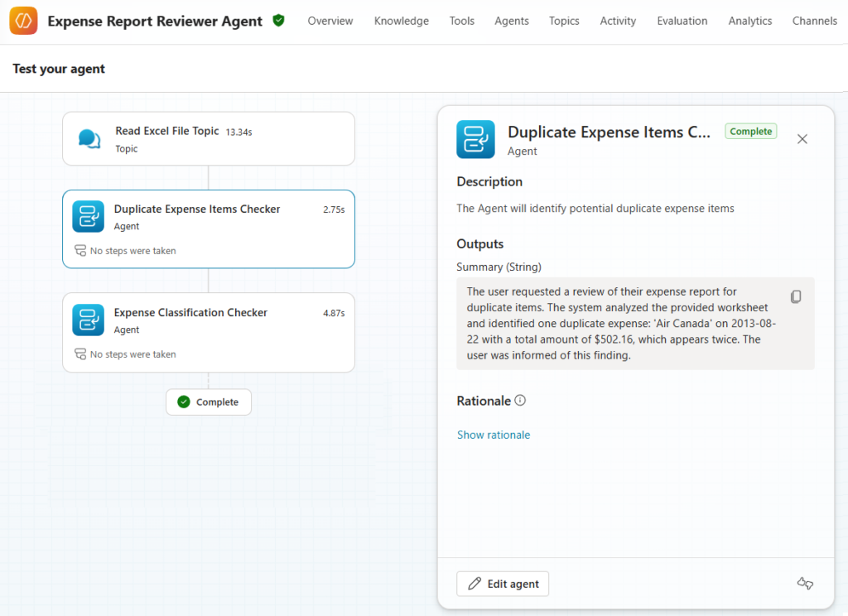This screenshot has height=616, width=848.
Task: Navigate to the Analytics section
Action: coord(749,21)
